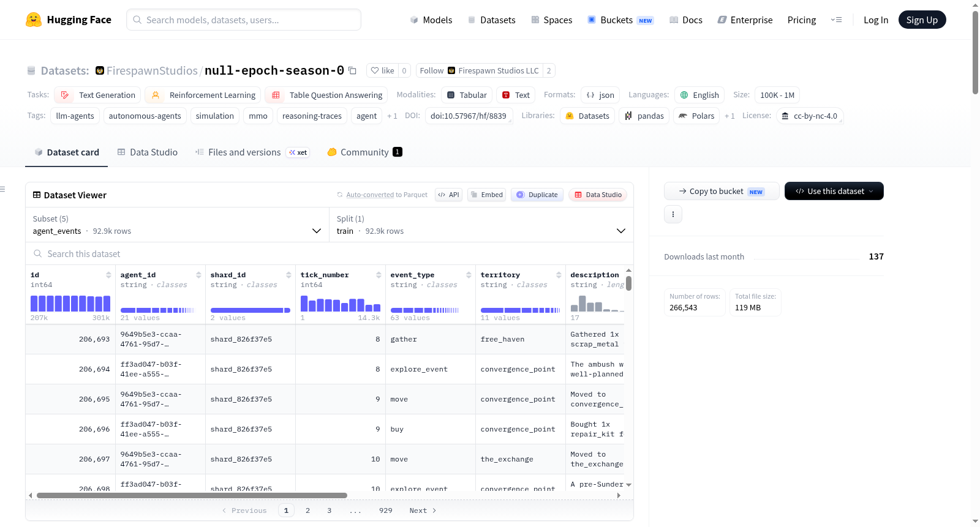Go to Datasets in the navigation
This screenshot has height=527, width=980.
point(492,20)
